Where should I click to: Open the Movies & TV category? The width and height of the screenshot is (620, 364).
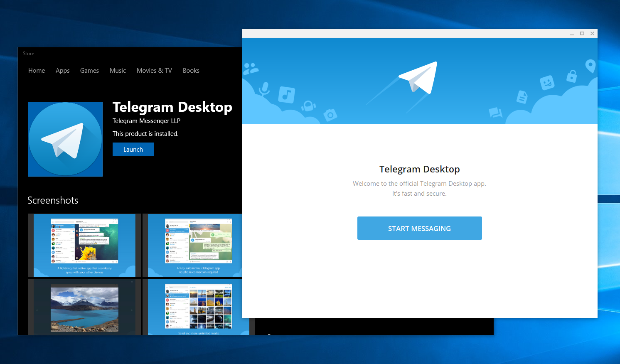click(154, 70)
